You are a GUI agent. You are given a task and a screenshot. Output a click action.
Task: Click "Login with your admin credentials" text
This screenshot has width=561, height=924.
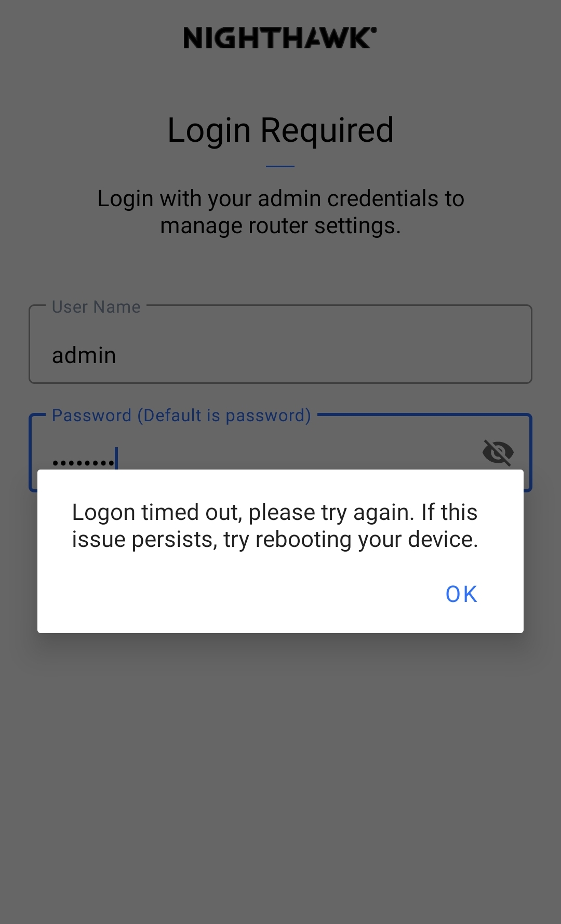[280, 199]
